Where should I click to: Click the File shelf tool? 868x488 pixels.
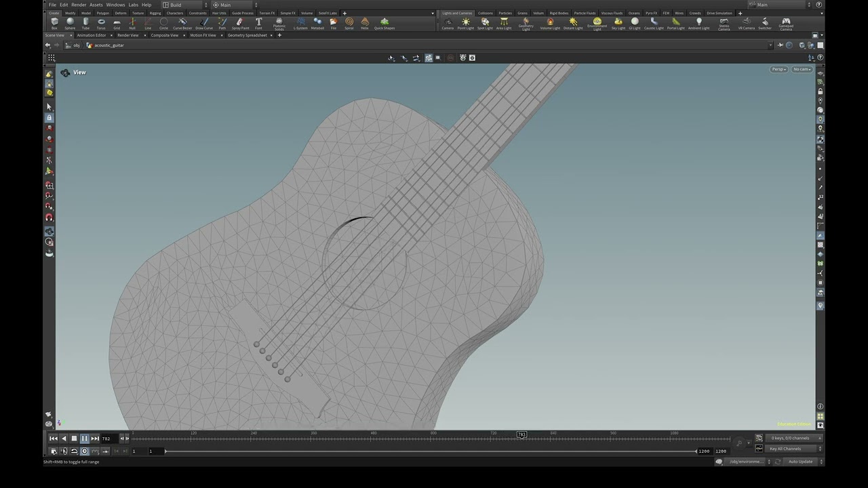pyautogui.click(x=333, y=24)
